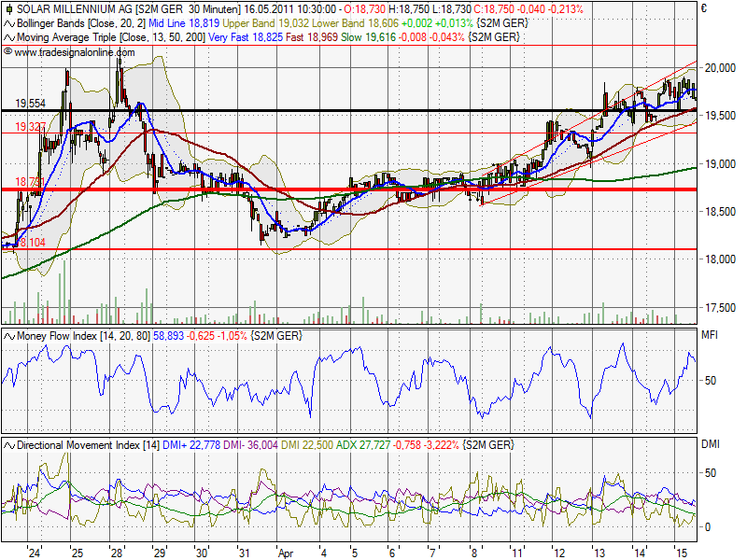Click the MFI axis title
Screen dimensions: 747x560
click(710, 335)
